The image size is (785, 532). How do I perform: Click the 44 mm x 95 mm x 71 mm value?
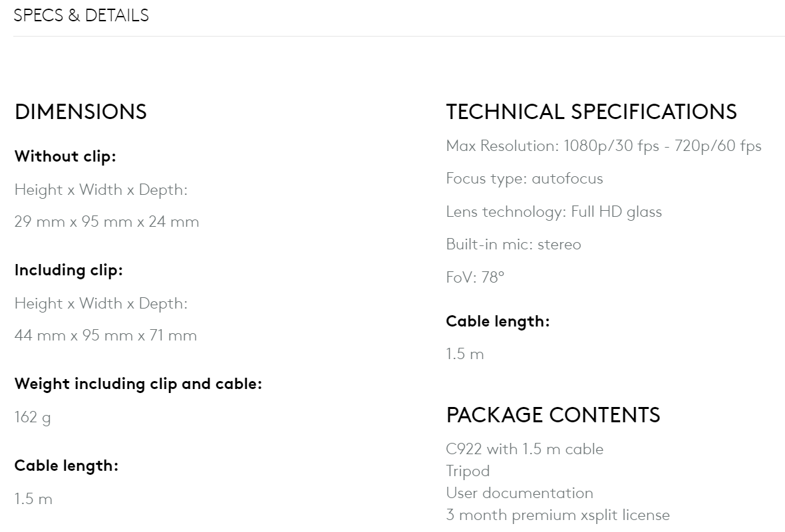pos(106,335)
